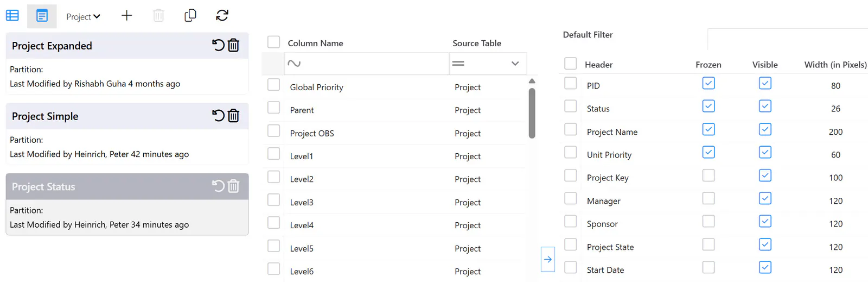The height and width of the screenshot is (282, 868).
Task: Revert the Project Expanded layout
Action: 218,45
